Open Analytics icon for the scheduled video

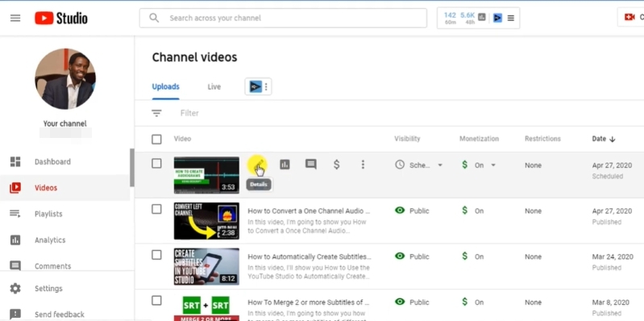(x=285, y=165)
